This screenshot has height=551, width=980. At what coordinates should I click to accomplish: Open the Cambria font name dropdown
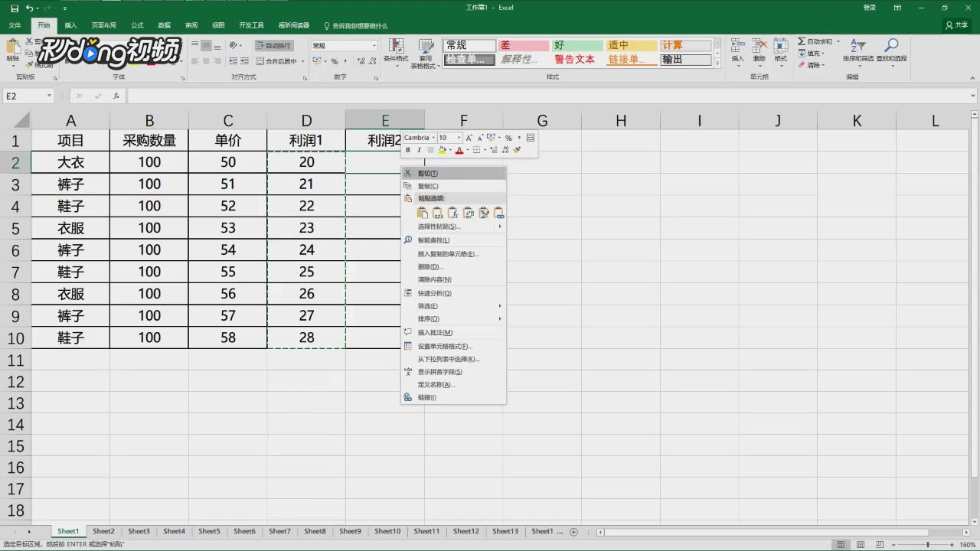(x=432, y=138)
